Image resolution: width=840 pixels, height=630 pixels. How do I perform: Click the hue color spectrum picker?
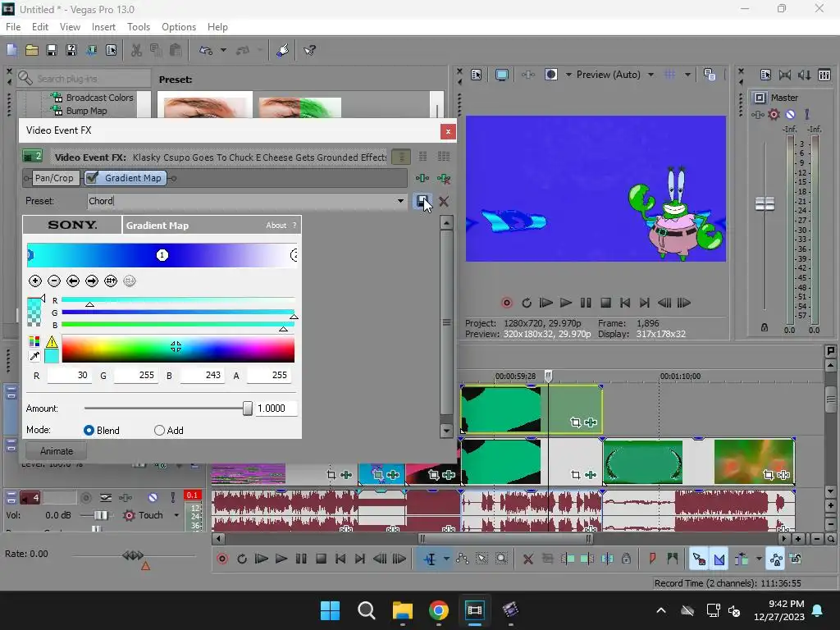tap(178, 349)
